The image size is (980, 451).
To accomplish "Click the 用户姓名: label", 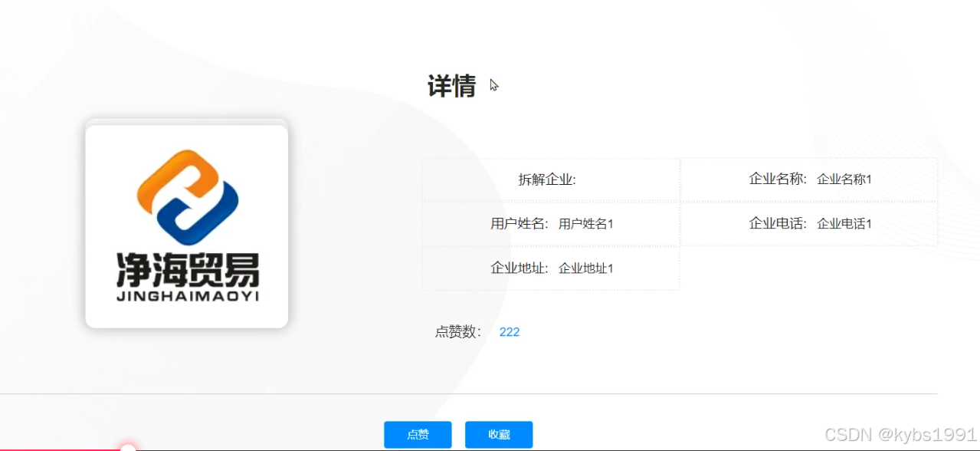I will coord(519,224).
